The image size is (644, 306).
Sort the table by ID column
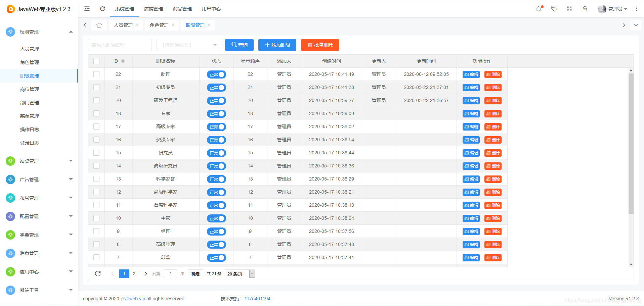tap(123, 61)
